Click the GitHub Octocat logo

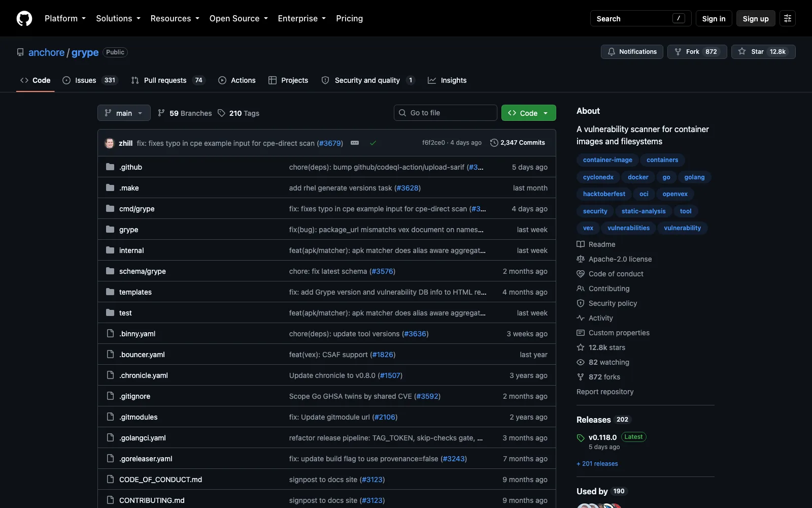point(24,18)
